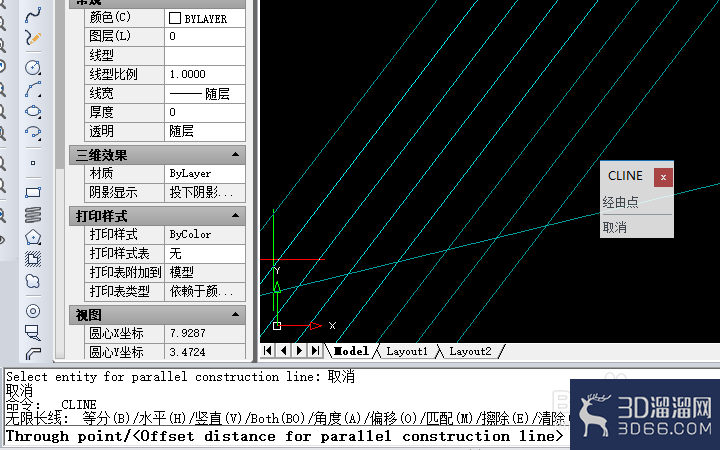
Task: Select the Ellipse tool
Action: pos(33,112)
